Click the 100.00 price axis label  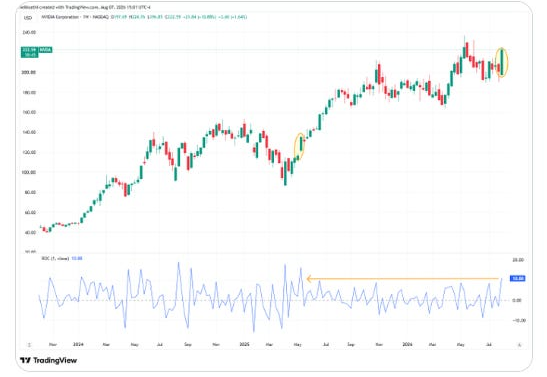pos(29,172)
